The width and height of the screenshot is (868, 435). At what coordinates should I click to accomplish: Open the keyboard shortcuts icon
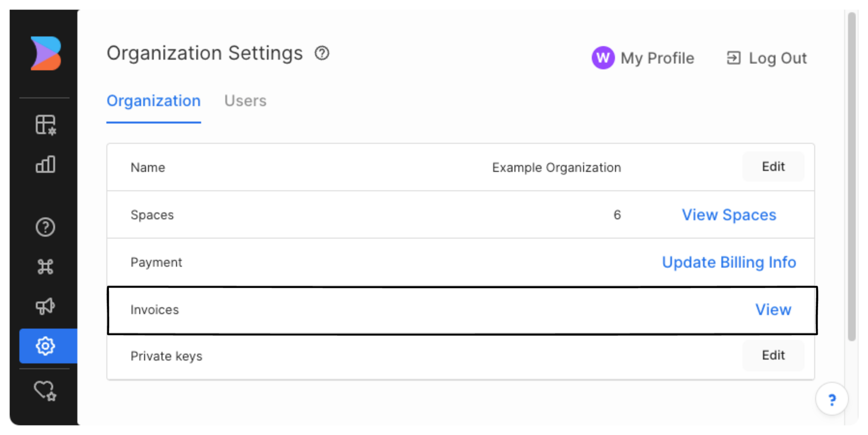[x=45, y=266]
